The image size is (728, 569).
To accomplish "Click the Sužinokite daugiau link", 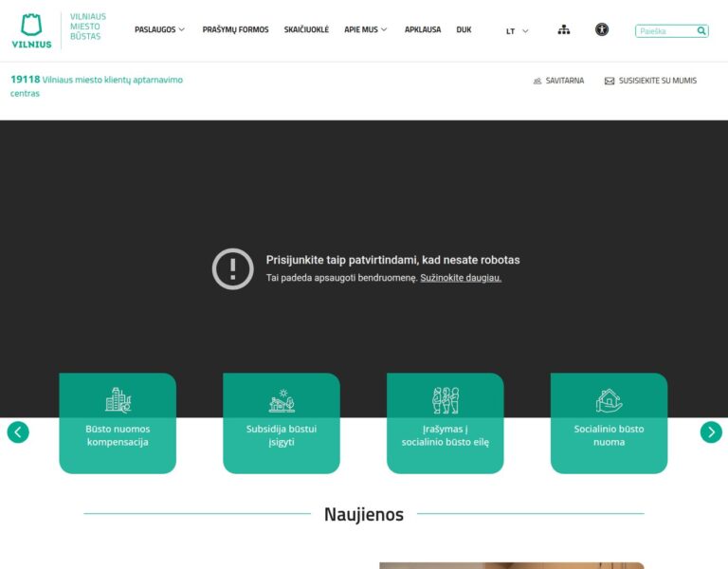I will point(461,278).
